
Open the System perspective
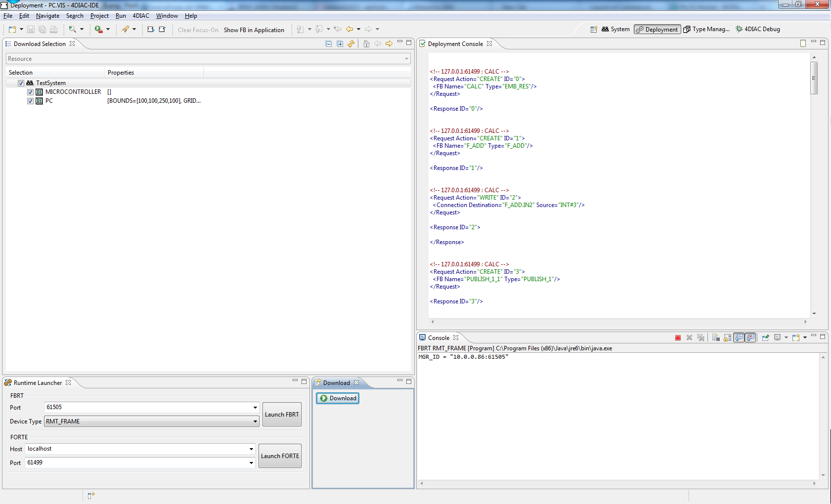pos(615,29)
